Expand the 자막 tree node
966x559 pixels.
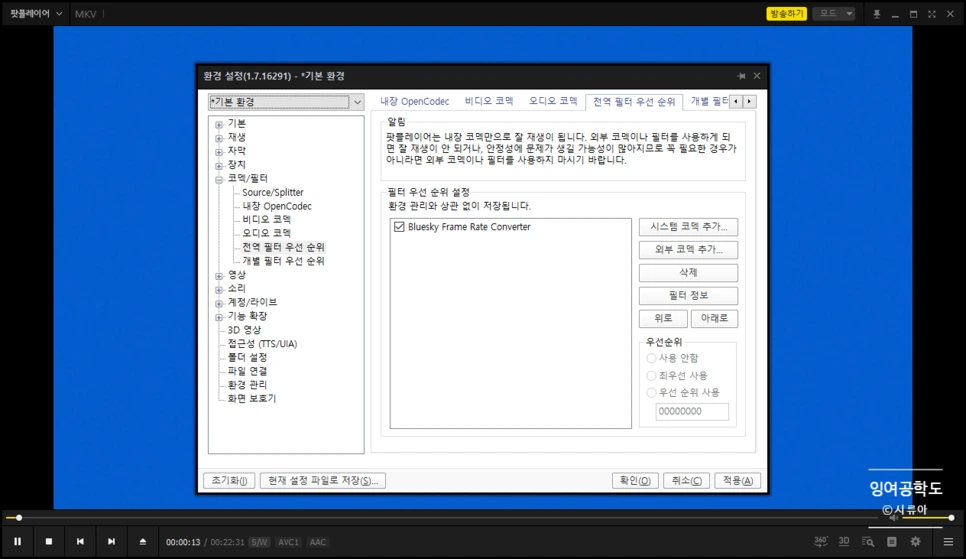(x=219, y=152)
